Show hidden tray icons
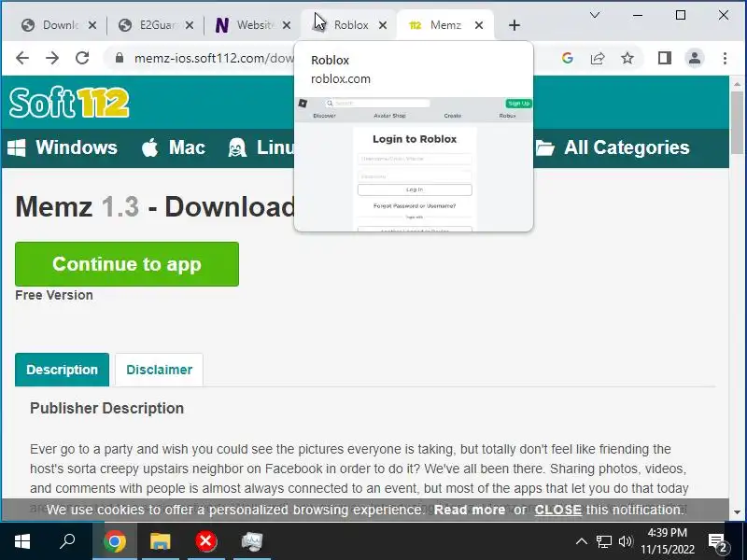This screenshot has height=560, width=747. [581, 541]
